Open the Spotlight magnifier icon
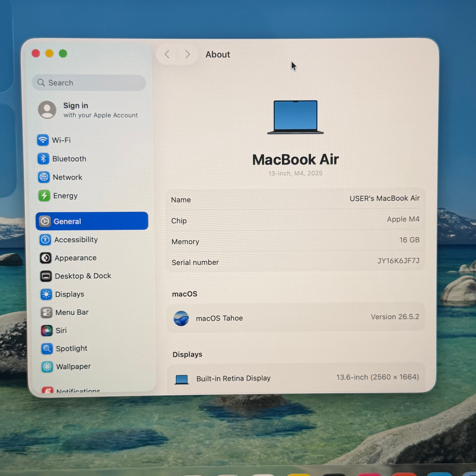 (x=47, y=349)
